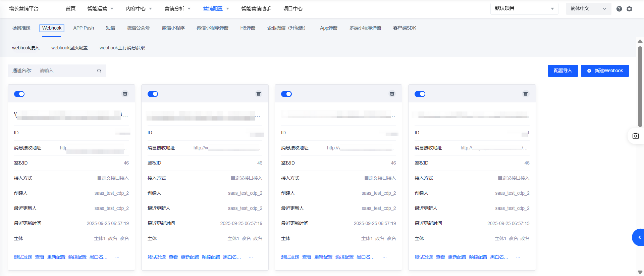Click 测试发送 link on the second card
This screenshot has height=276, width=644.
(157, 257)
